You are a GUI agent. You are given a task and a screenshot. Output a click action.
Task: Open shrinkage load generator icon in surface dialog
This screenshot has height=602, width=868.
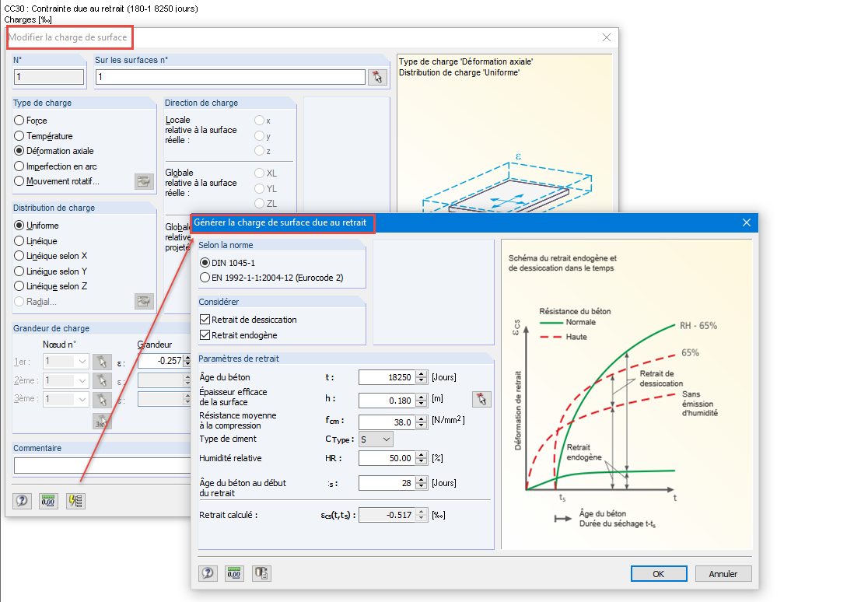point(76,501)
